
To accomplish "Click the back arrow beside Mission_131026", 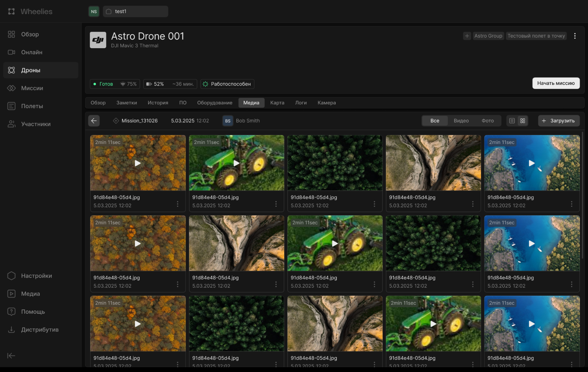I will click(94, 121).
